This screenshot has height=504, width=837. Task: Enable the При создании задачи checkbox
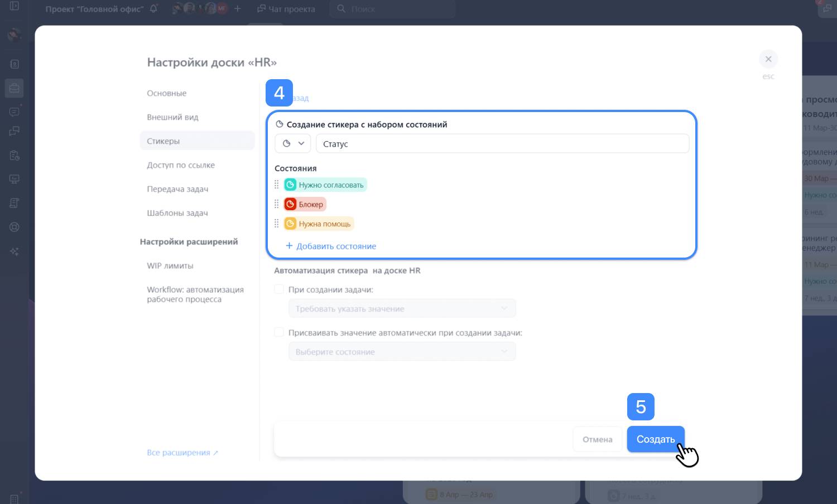pos(279,289)
